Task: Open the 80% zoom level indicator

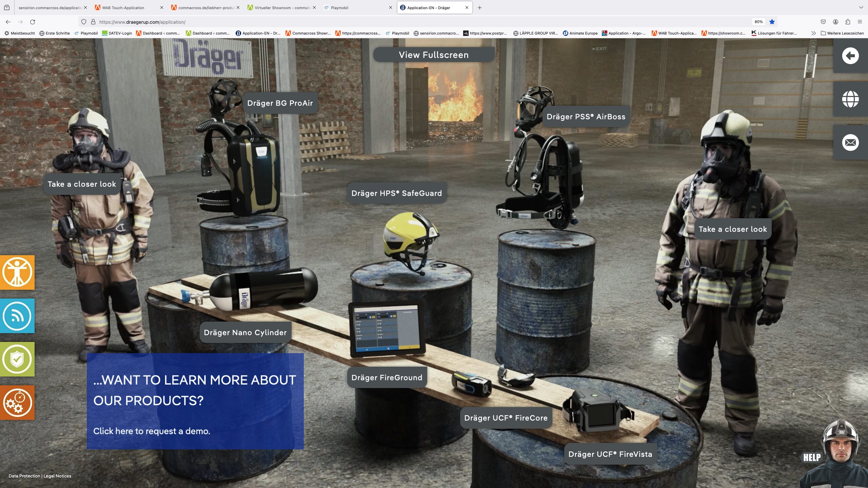Action: point(758,22)
